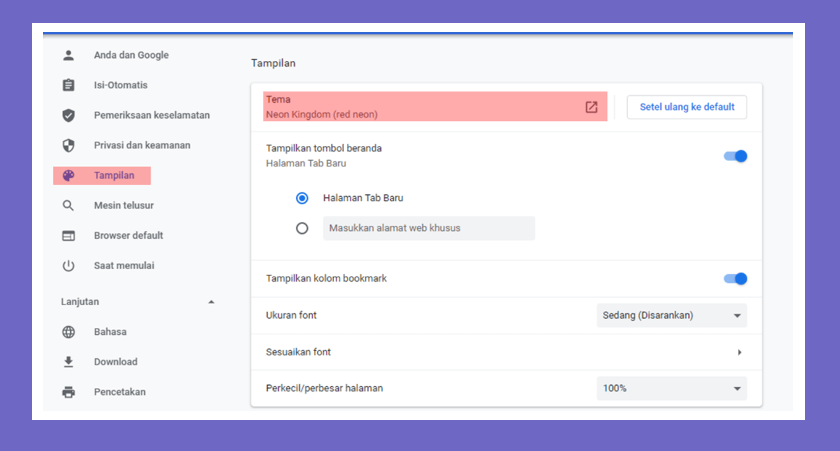Open the Tampilan menu in sidebar

102,176
